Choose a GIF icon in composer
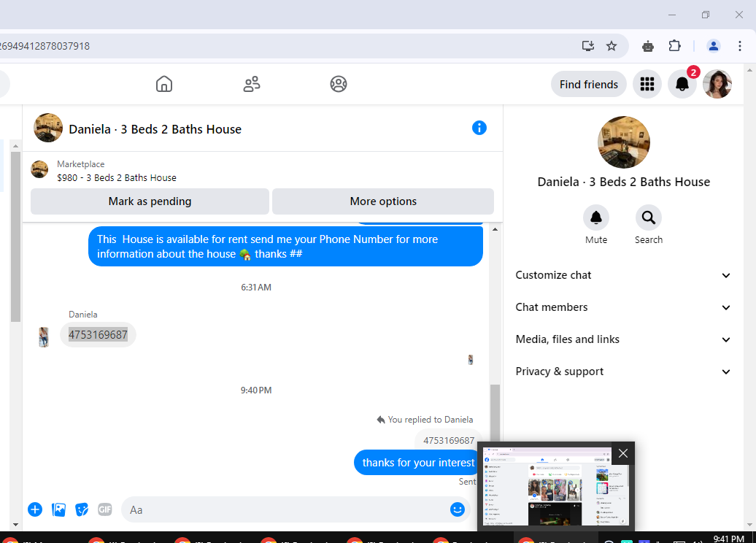 104,509
